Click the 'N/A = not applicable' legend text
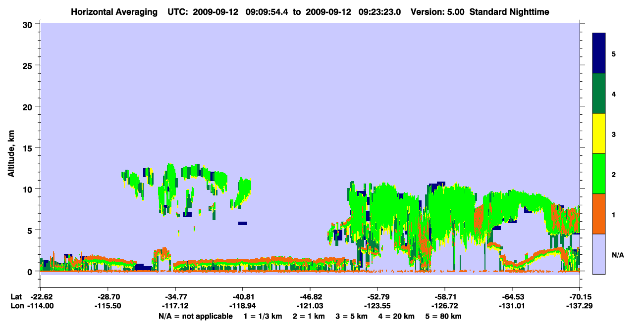 click(x=196, y=316)
